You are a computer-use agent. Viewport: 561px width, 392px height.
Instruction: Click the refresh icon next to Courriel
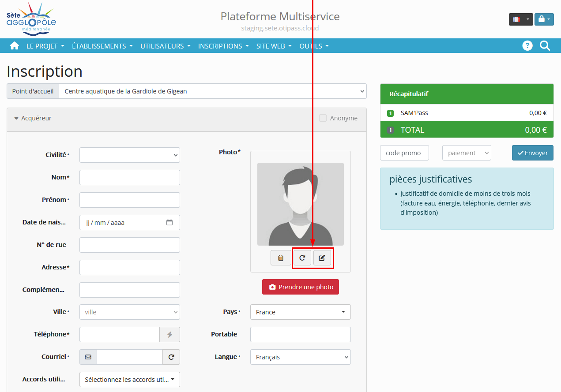coord(171,357)
